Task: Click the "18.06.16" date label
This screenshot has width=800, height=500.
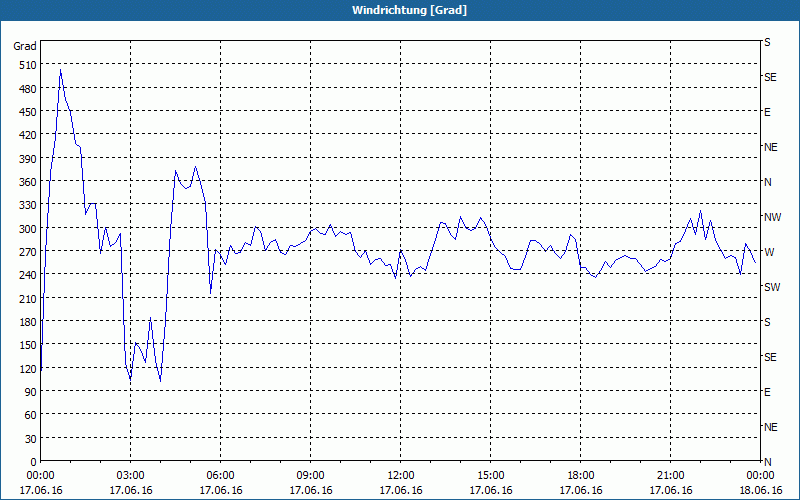Action: click(761, 491)
